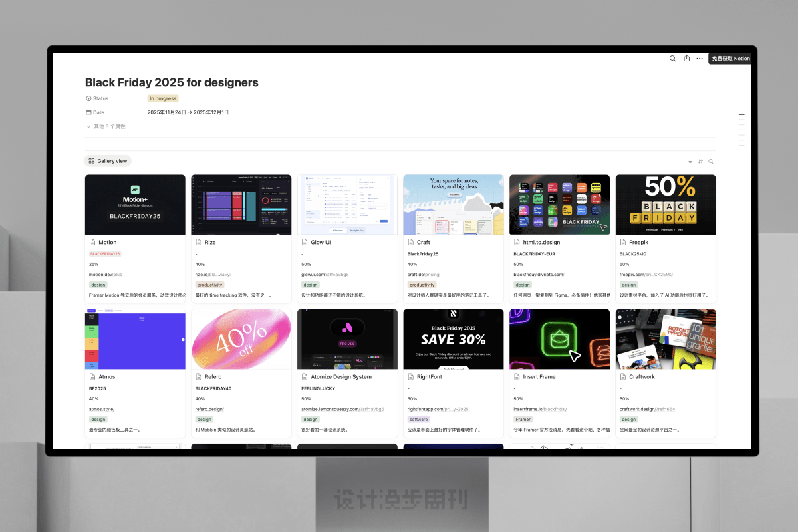Click the share icon in the top bar
The height and width of the screenshot is (532, 798).
click(686, 59)
